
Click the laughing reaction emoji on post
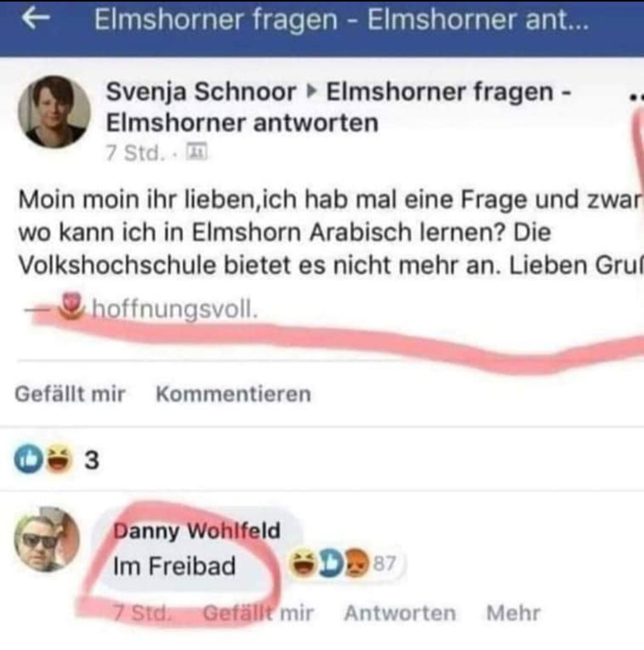pyautogui.click(x=59, y=459)
